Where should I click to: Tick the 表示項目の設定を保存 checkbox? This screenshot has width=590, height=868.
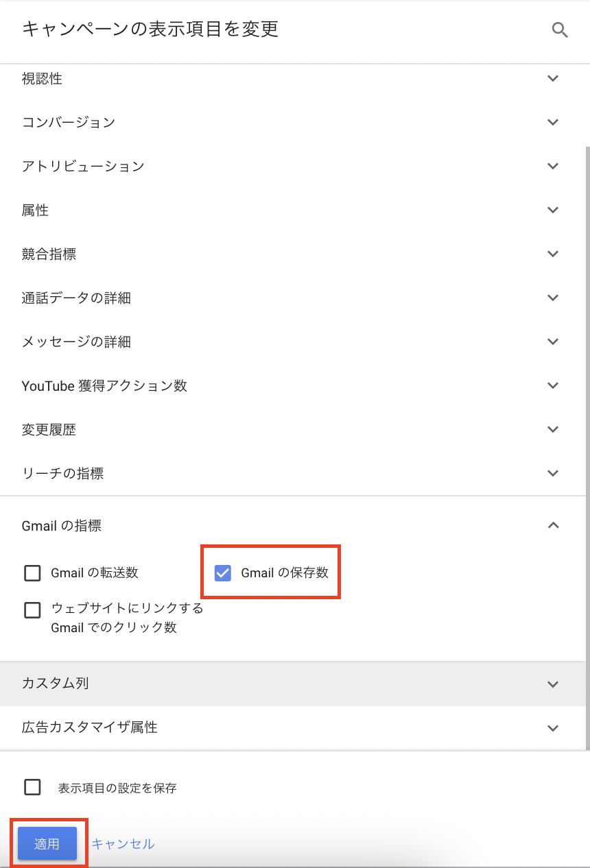(x=32, y=787)
